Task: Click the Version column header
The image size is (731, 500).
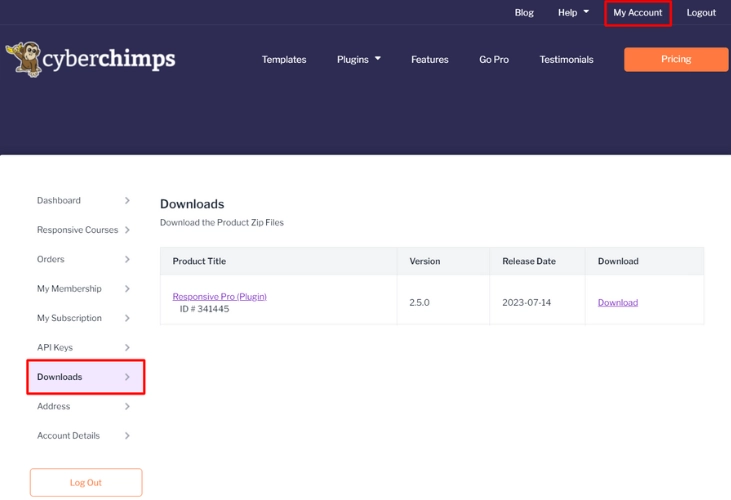Action: point(424,261)
